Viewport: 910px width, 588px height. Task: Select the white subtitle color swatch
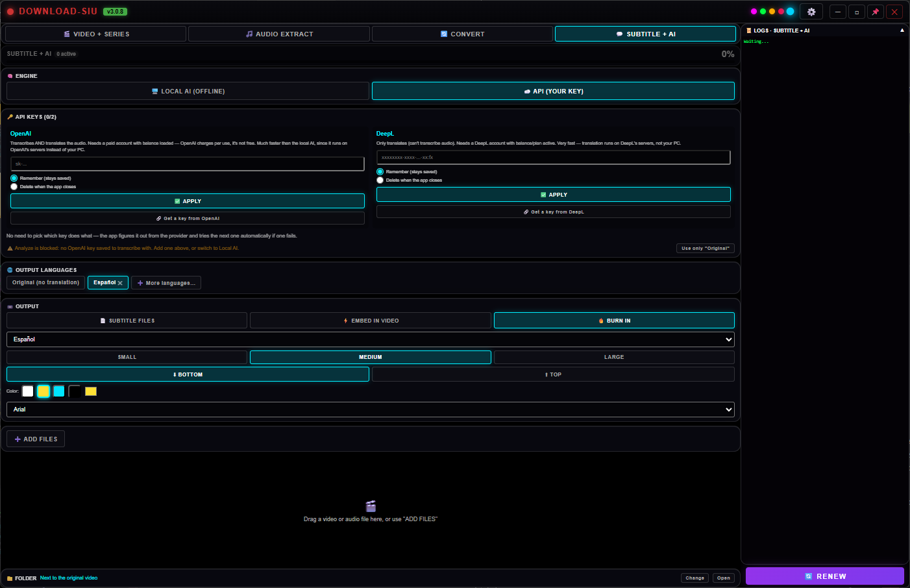(28, 391)
